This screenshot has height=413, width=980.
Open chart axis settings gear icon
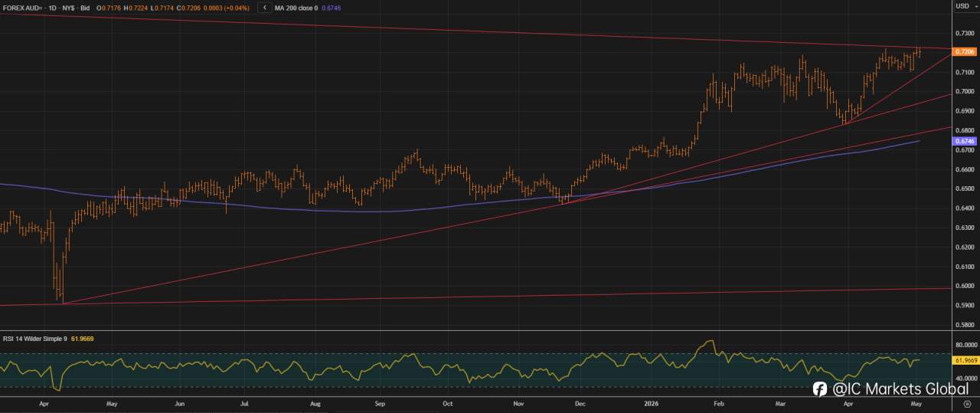coord(965,403)
